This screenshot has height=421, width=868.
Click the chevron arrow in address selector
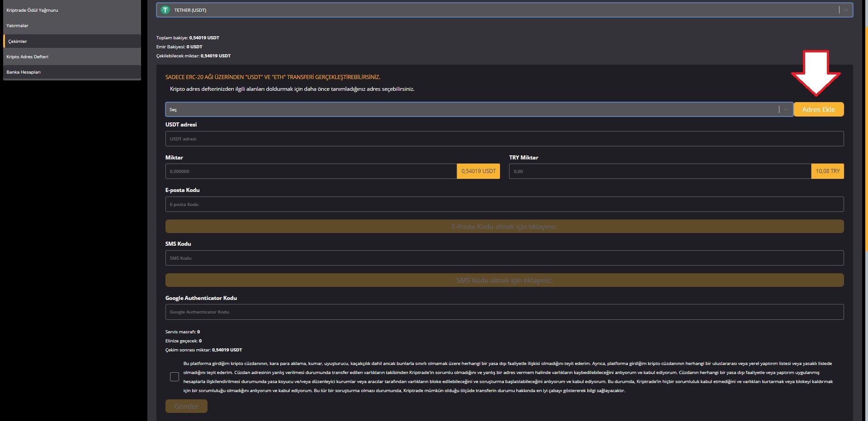coord(786,109)
